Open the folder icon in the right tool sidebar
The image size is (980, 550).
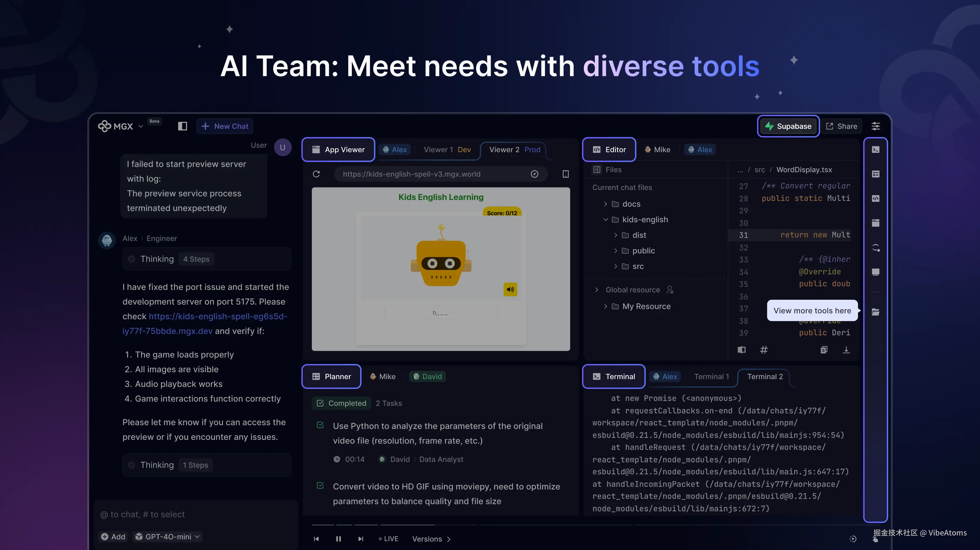click(875, 312)
